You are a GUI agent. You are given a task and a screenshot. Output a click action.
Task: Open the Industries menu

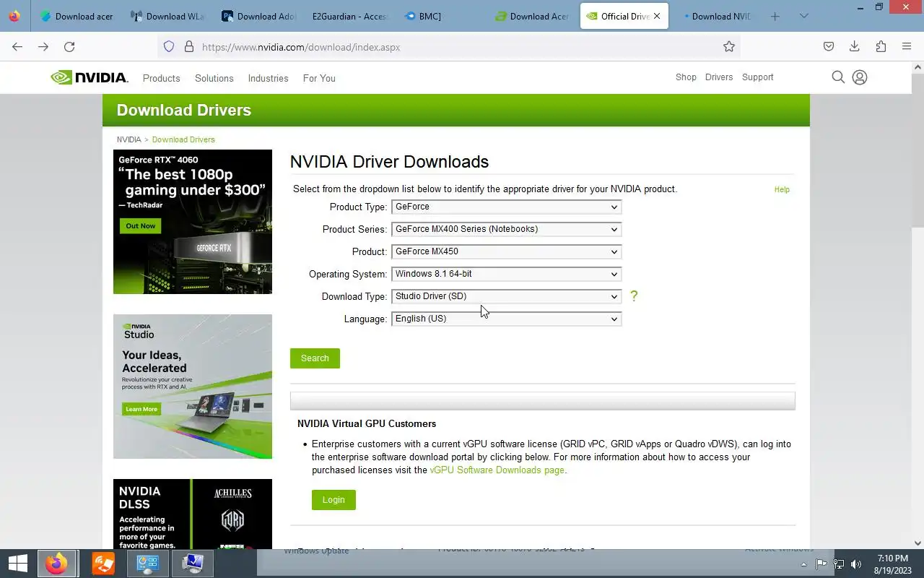pos(268,78)
